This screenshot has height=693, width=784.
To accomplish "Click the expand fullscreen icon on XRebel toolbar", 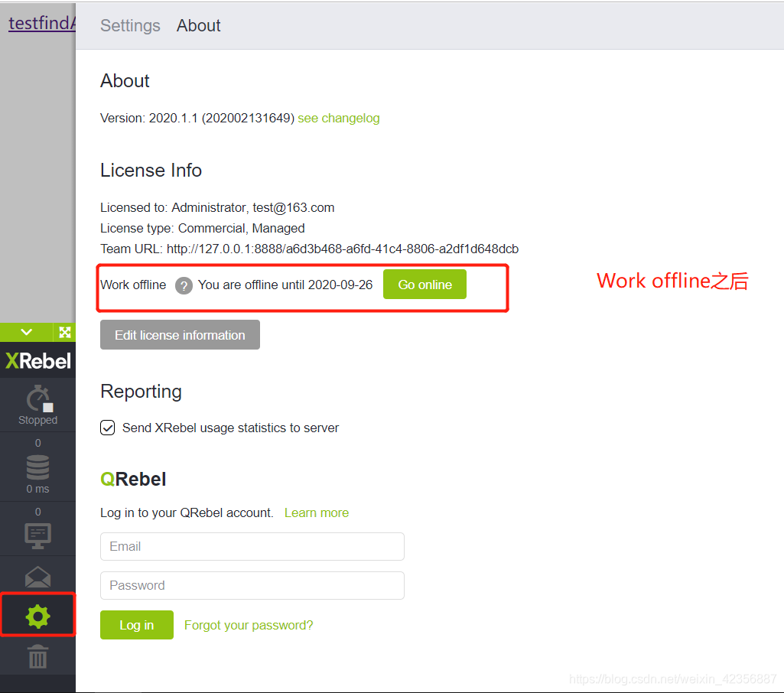I will click(x=64, y=332).
